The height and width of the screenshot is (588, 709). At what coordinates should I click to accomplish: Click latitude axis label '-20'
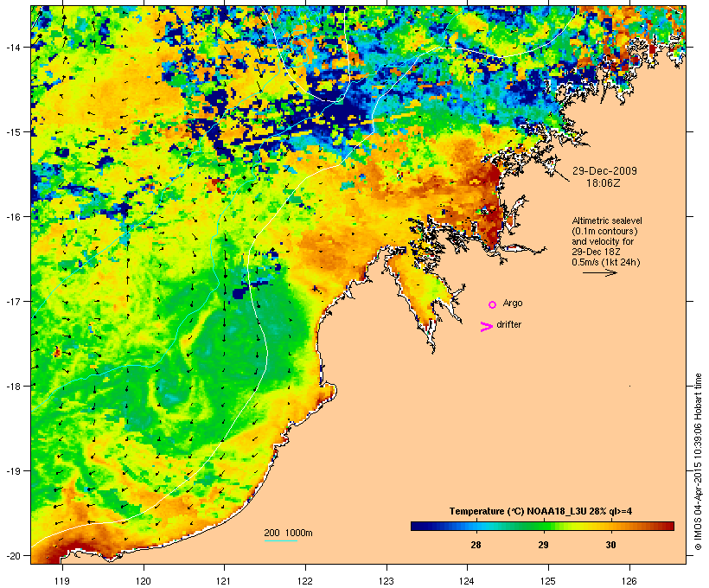[x=13, y=555]
